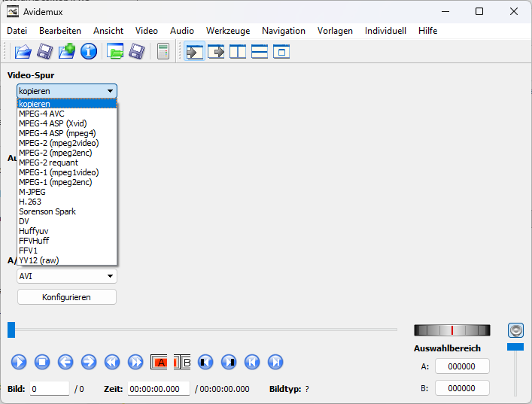Set selection marker B
The height and width of the screenshot is (404, 532).
[182, 362]
